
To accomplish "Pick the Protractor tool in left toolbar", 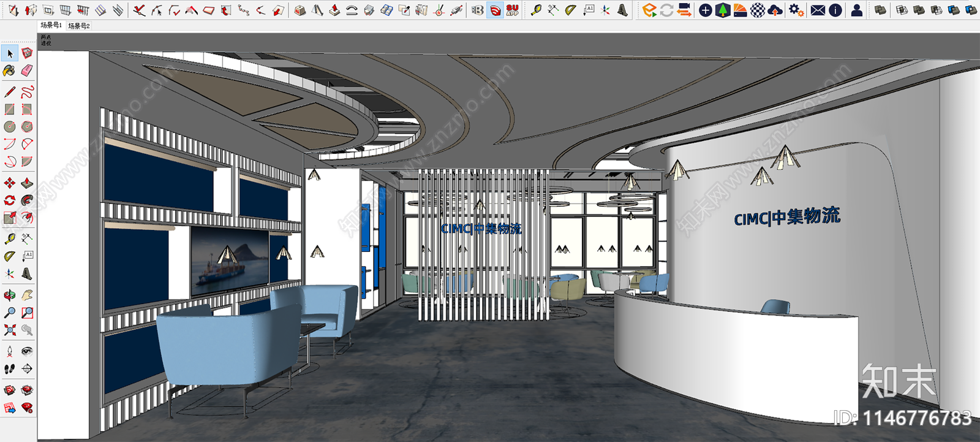I will tap(10, 256).
